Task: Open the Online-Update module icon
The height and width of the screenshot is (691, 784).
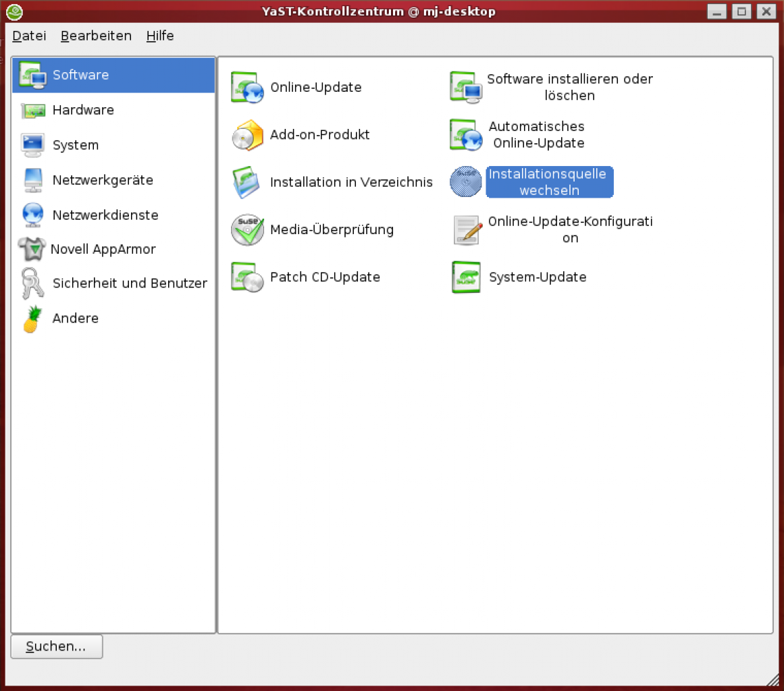Action: pyautogui.click(x=247, y=88)
